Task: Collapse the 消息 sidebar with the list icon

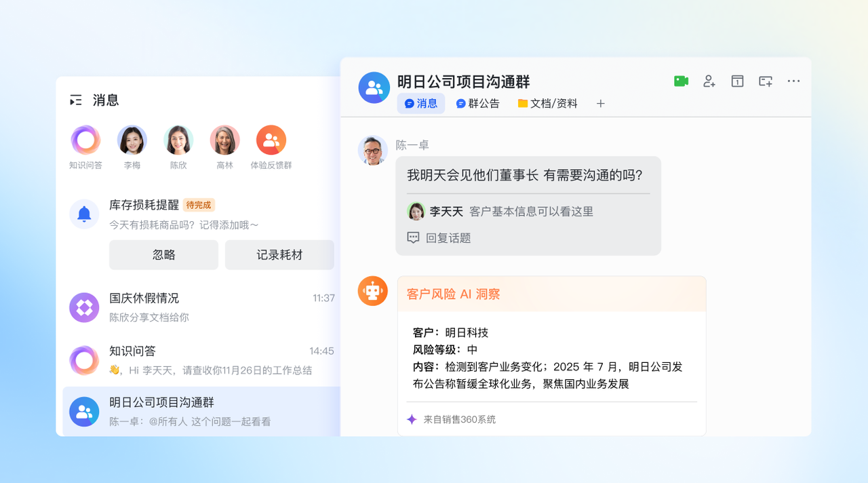Action: 76,100
